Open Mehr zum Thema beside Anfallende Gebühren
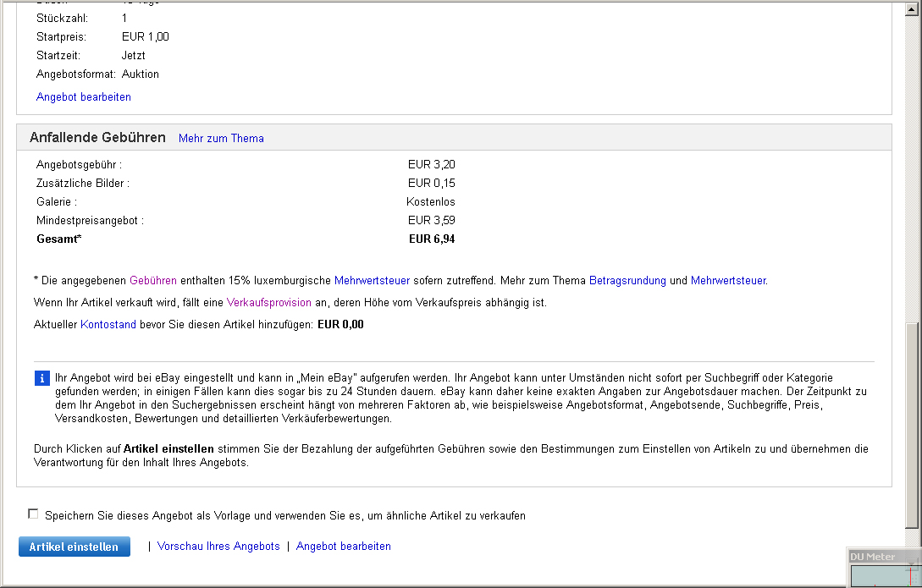 pyautogui.click(x=221, y=139)
